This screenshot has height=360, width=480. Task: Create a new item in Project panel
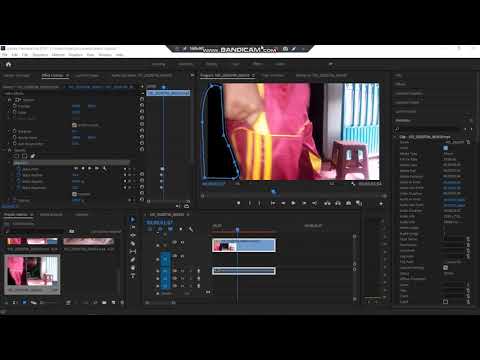click(x=113, y=302)
